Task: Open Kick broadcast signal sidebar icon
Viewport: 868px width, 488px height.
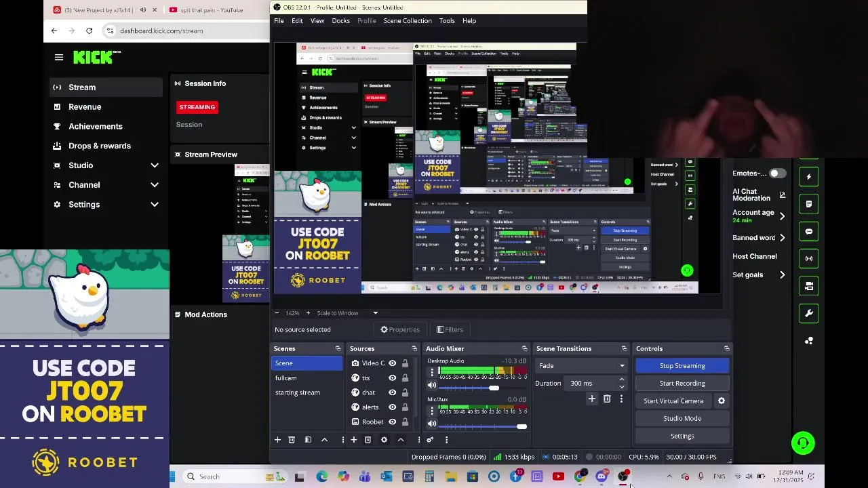Action: [808, 258]
